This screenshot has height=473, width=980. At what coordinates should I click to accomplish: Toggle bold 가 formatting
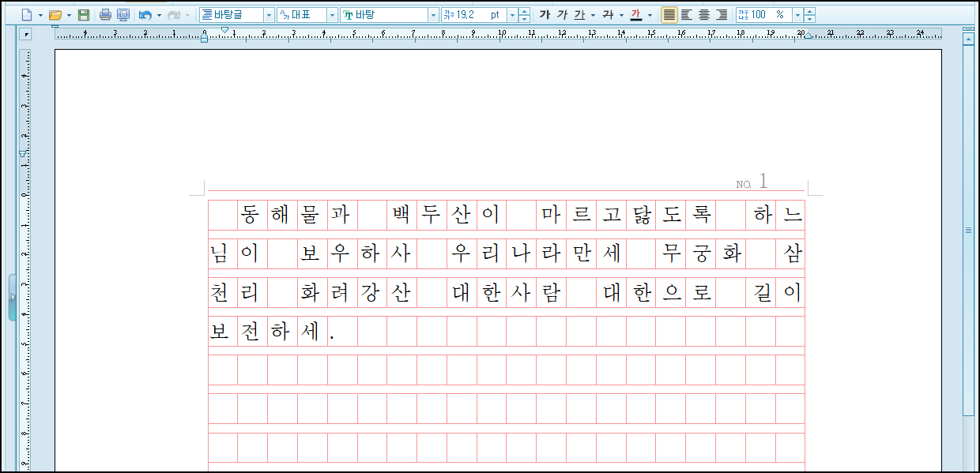pyautogui.click(x=545, y=15)
